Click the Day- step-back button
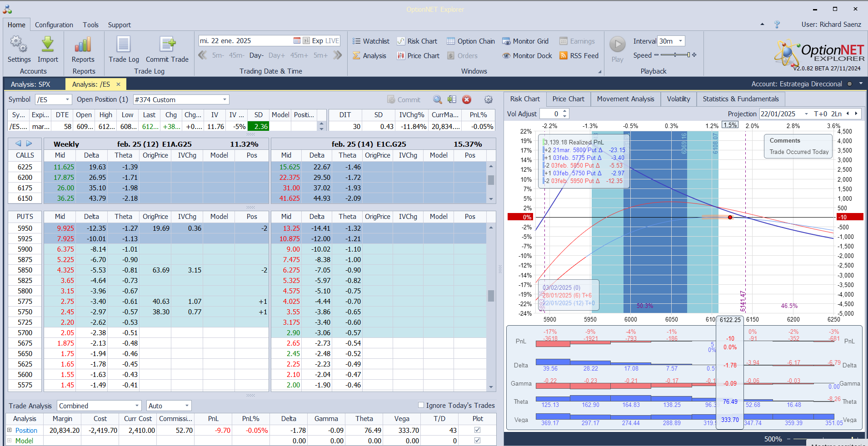Image resolution: width=868 pixels, height=446 pixels. coord(256,55)
